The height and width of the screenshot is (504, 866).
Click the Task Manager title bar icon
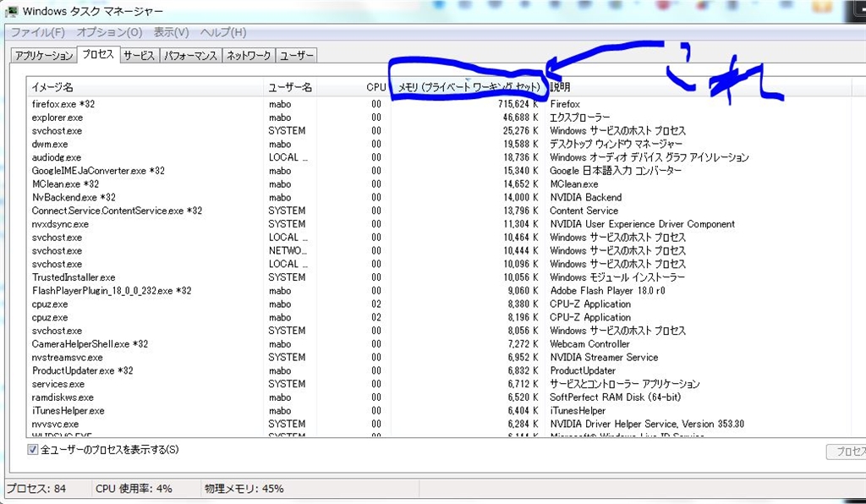click(x=10, y=10)
